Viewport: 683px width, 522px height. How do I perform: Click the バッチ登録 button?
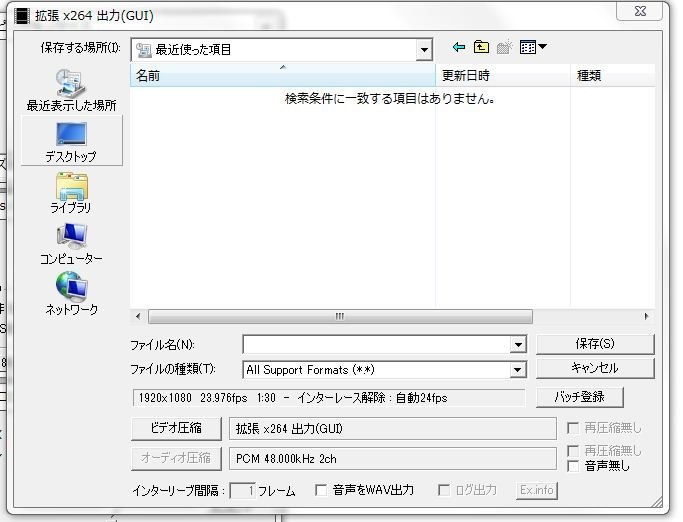tap(579, 397)
